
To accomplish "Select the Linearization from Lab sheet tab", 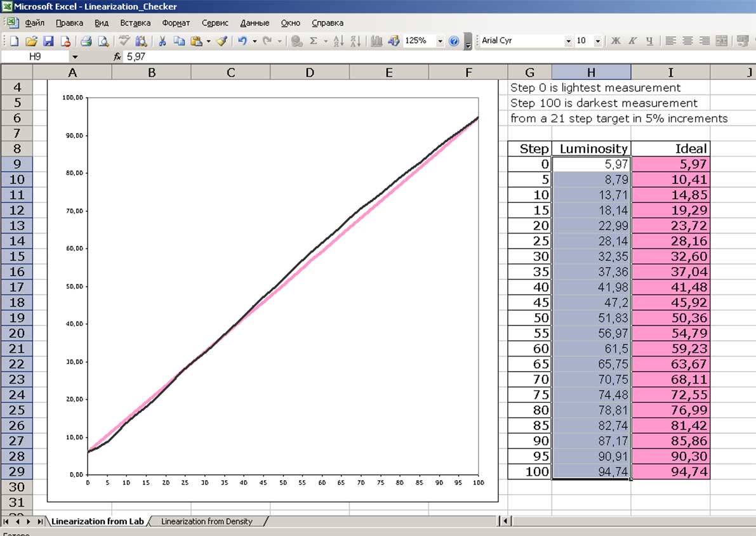I will click(97, 521).
